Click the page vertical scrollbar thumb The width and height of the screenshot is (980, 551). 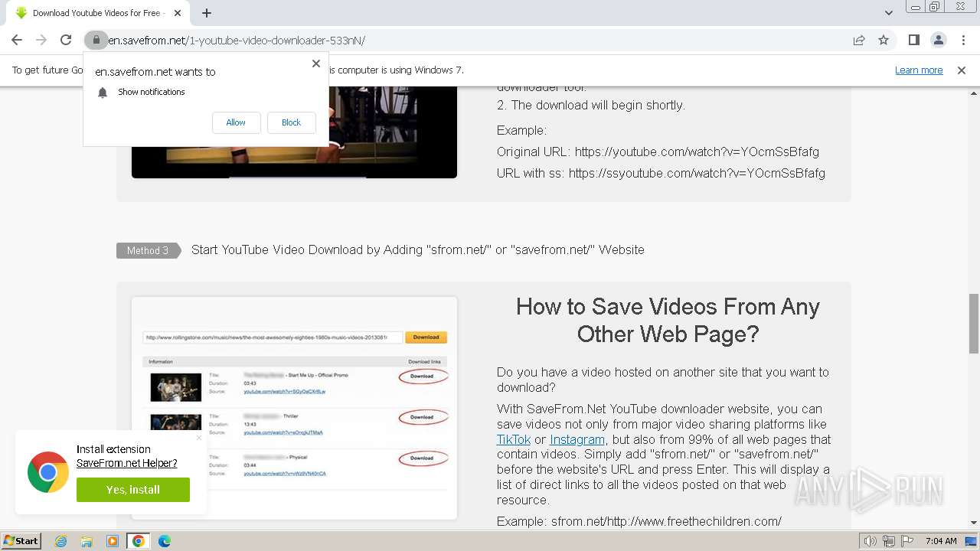tap(974, 323)
